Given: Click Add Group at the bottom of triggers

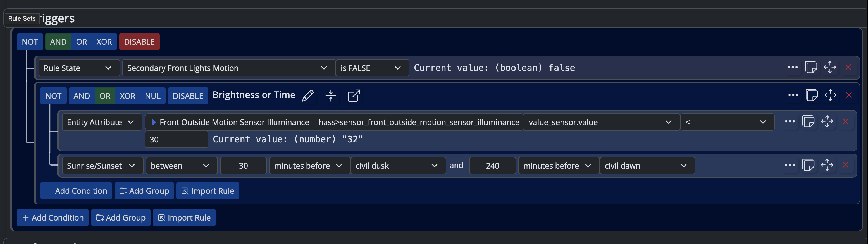Looking at the screenshot, I should click(x=121, y=218).
